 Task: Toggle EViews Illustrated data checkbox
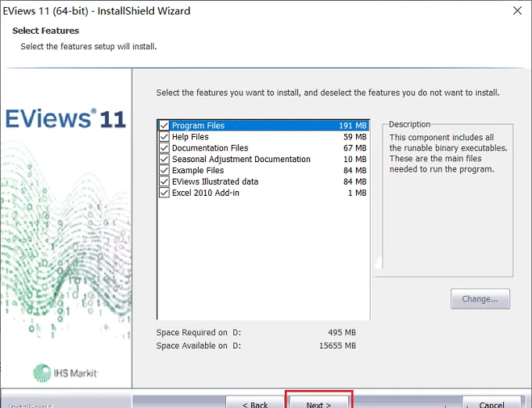coord(164,182)
